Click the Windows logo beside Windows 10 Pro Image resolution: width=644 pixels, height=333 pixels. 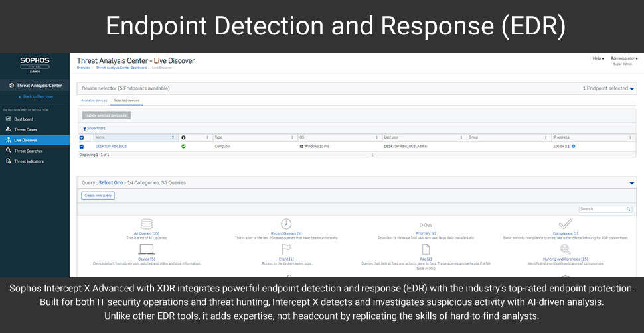(301, 146)
